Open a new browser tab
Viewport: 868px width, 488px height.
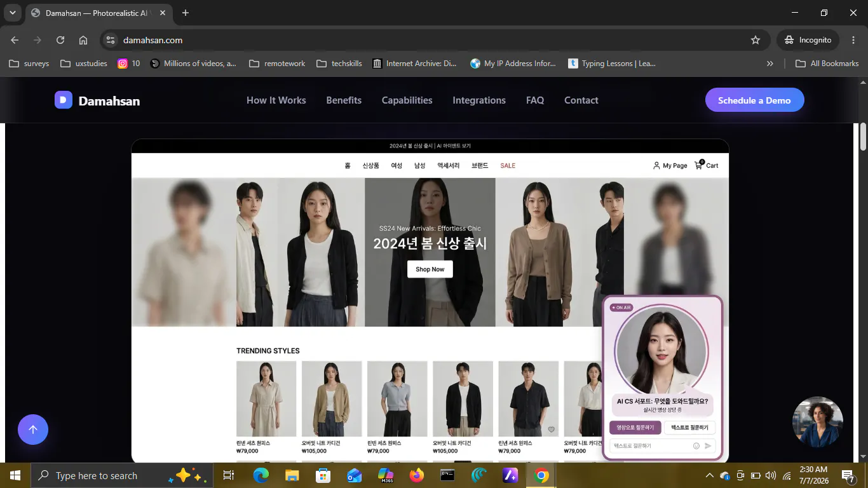click(x=186, y=13)
